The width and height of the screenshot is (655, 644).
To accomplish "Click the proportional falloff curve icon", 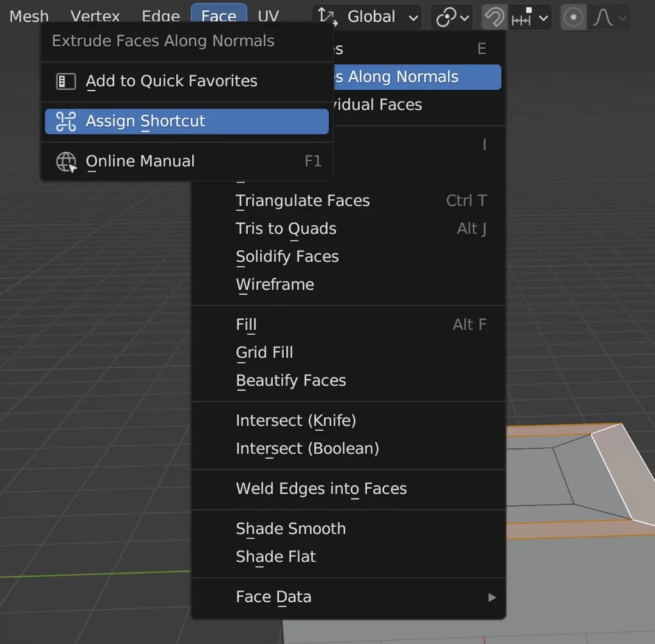I will [x=603, y=17].
